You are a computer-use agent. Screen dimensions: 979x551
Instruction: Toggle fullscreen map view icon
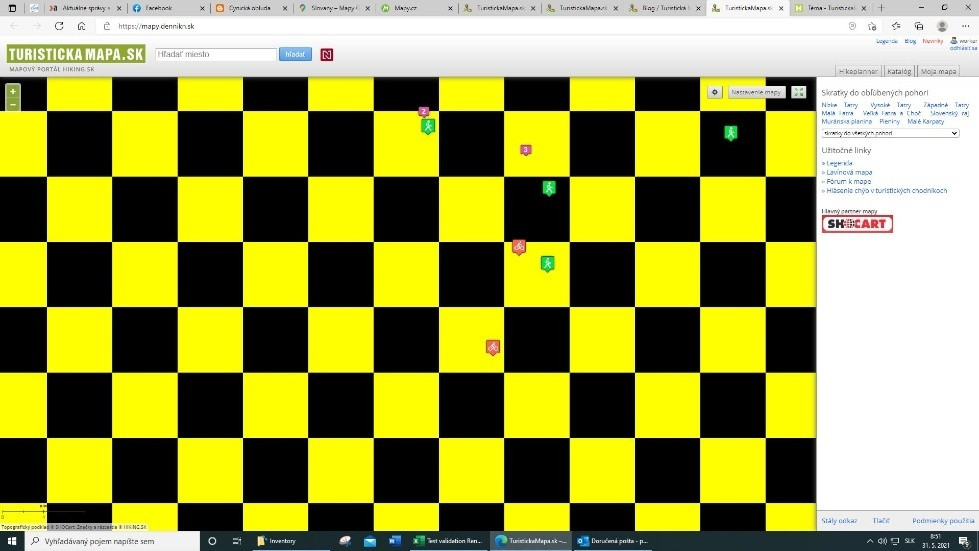pos(799,92)
